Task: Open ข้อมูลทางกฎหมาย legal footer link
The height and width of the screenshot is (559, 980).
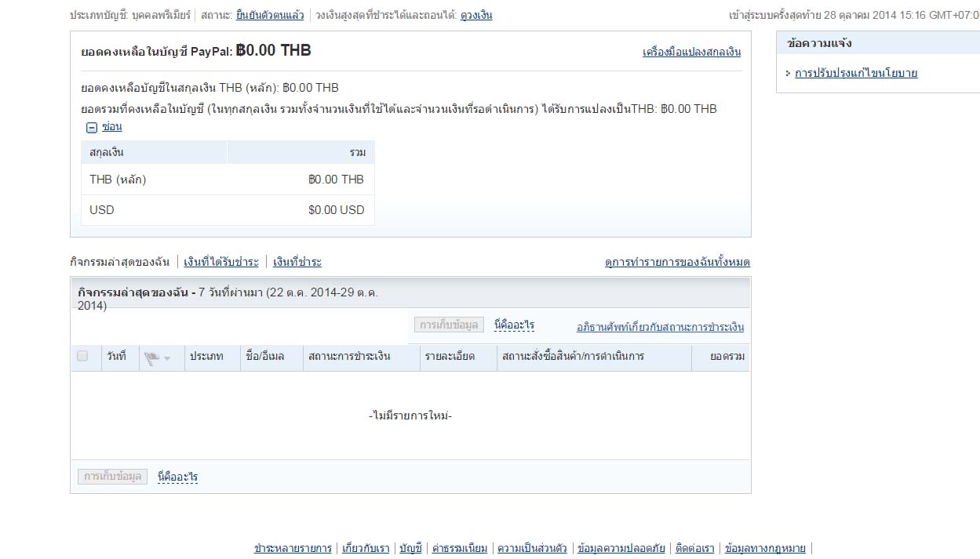Action: (x=765, y=548)
